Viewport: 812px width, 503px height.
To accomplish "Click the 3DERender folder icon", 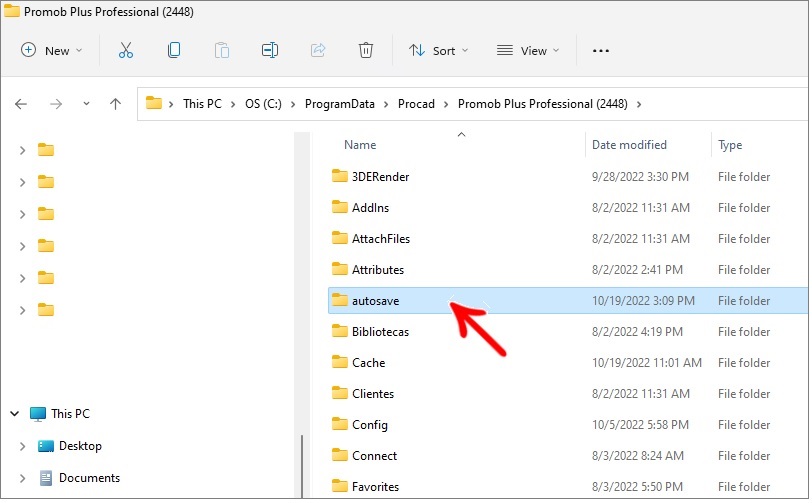I will 340,176.
